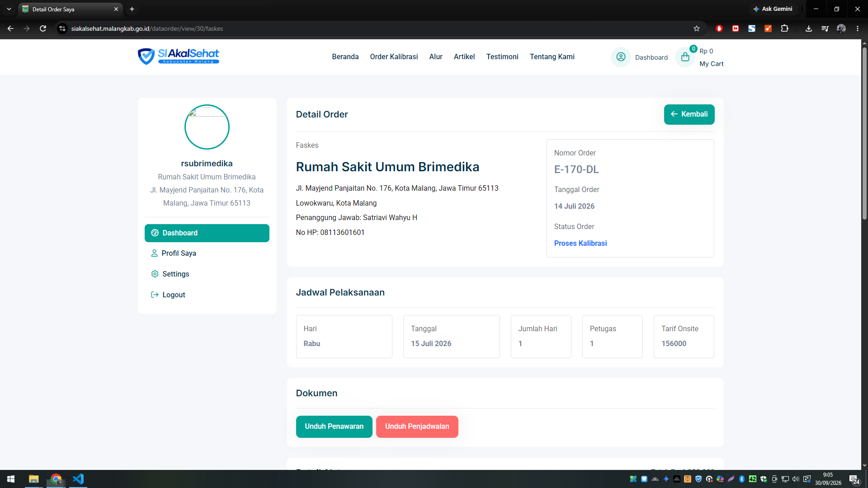
Task: Click the browser profile avatar
Action: pyautogui.click(x=841, y=28)
